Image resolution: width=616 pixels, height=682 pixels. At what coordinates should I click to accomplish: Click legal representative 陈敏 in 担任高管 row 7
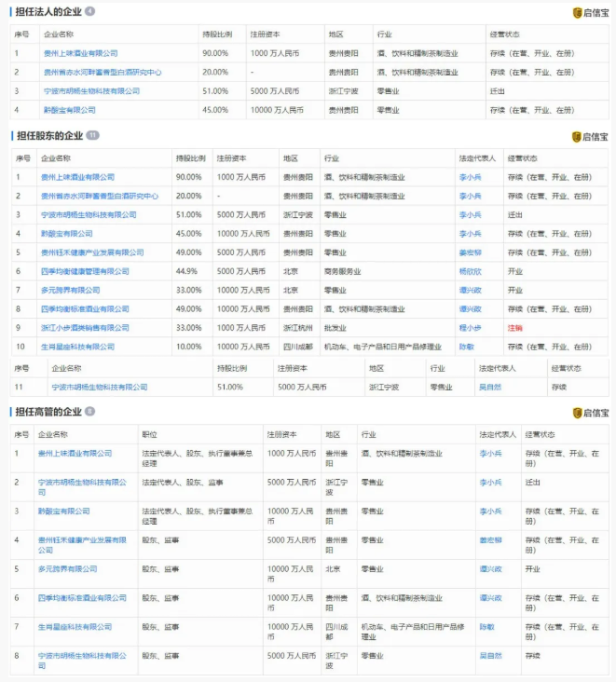[x=486, y=627]
